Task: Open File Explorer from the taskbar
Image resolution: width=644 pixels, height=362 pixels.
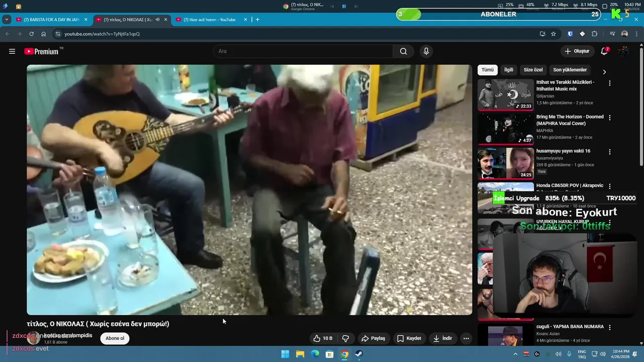Action: pos(300,354)
